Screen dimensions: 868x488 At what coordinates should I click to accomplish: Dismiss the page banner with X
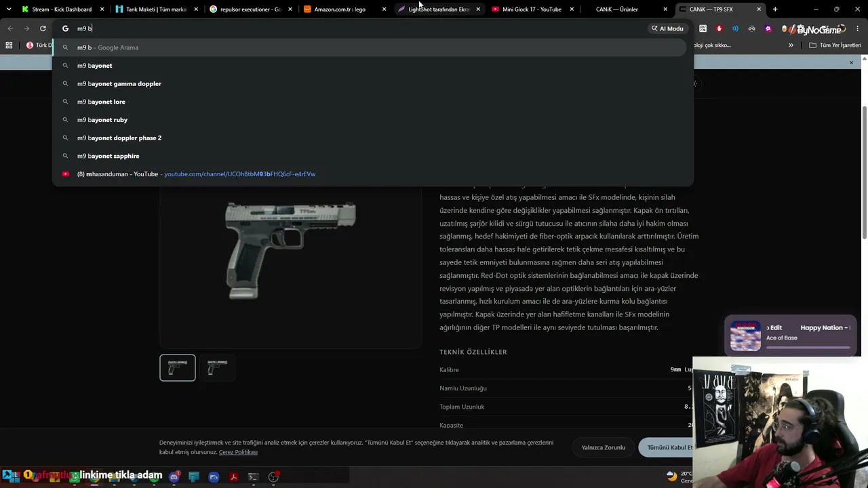pyautogui.click(x=852, y=62)
